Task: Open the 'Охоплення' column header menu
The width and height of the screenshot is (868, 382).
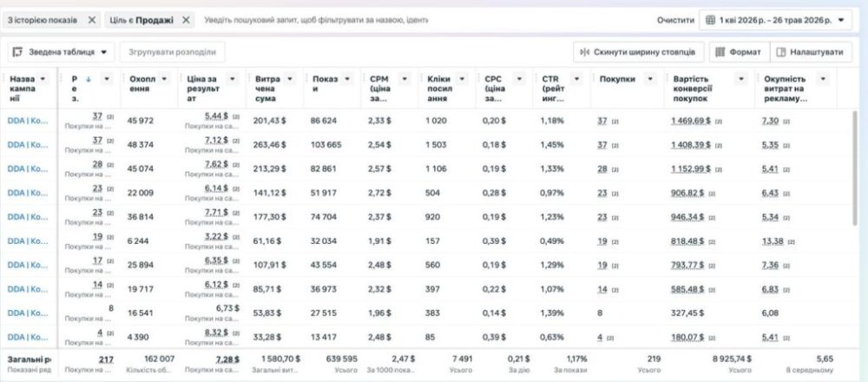Action: (x=164, y=79)
